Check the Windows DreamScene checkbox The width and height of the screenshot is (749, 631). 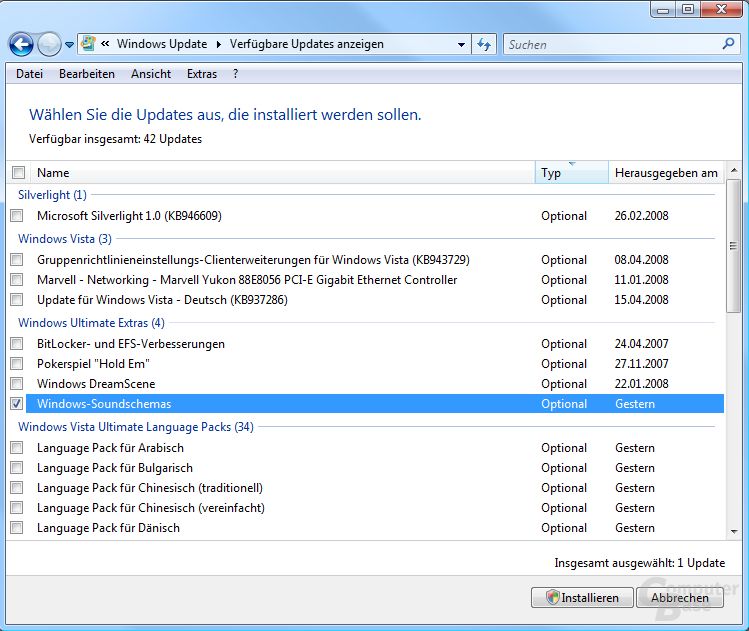(17, 384)
